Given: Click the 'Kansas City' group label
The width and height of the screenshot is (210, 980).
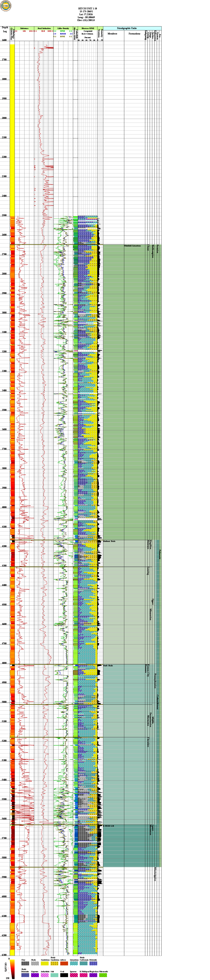Looking at the screenshot, I should pos(149,670).
